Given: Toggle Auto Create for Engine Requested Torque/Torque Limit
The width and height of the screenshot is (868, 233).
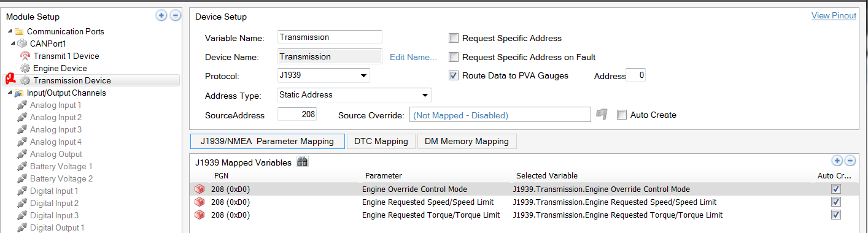Looking at the screenshot, I should (x=835, y=215).
